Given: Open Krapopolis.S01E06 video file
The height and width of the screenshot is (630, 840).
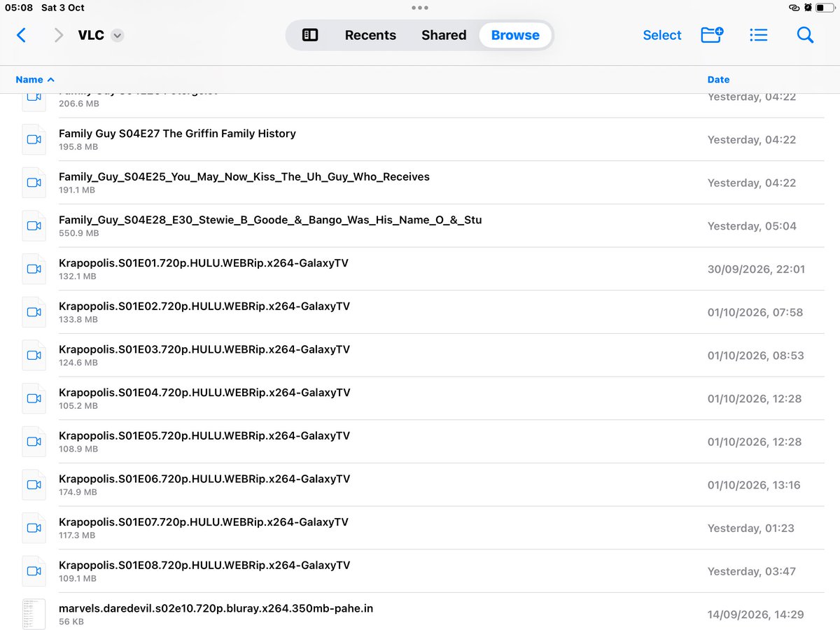Looking at the screenshot, I should [x=204, y=479].
